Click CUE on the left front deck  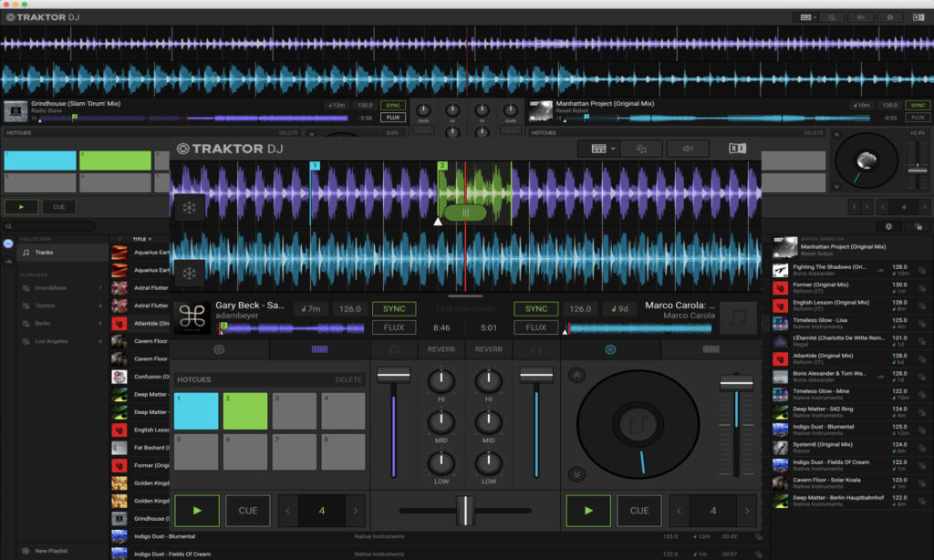coord(248,511)
